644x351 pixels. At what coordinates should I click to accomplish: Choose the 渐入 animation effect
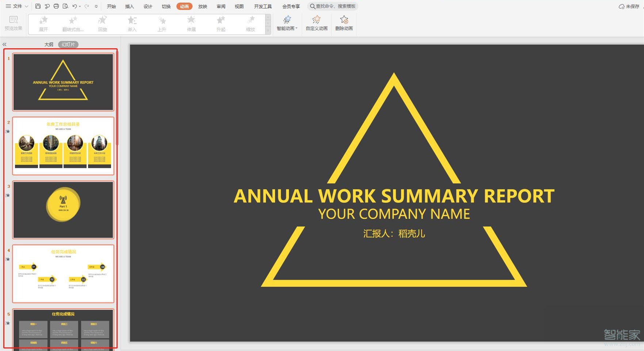pos(132,24)
